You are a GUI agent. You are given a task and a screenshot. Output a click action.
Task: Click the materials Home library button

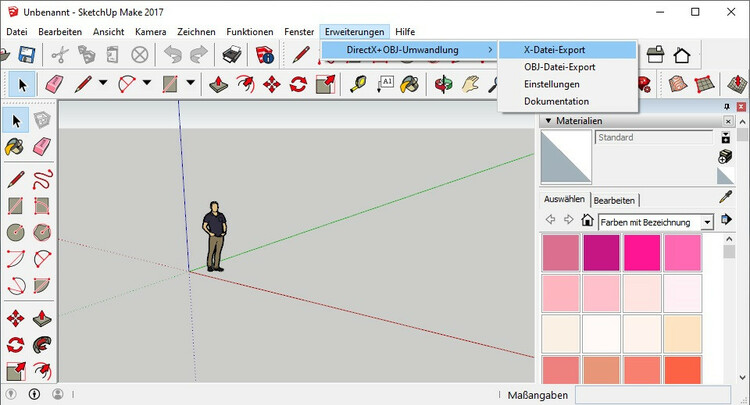click(x=587, y=220)
